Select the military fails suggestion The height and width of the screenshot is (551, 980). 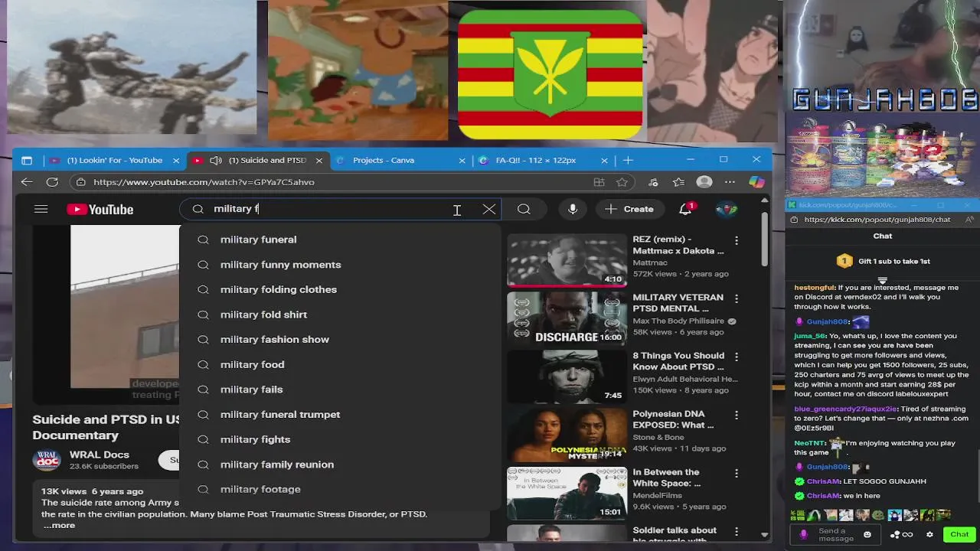340,390
